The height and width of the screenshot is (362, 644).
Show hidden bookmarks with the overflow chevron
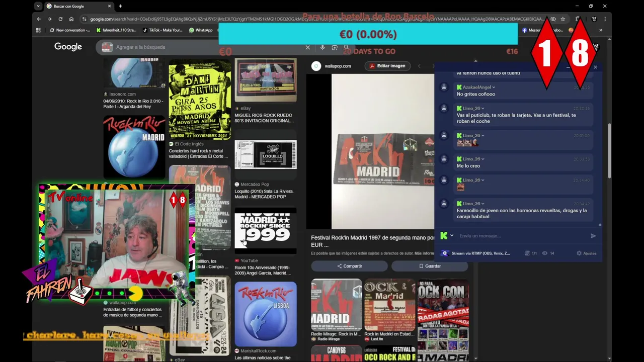[x=600, y=30]
